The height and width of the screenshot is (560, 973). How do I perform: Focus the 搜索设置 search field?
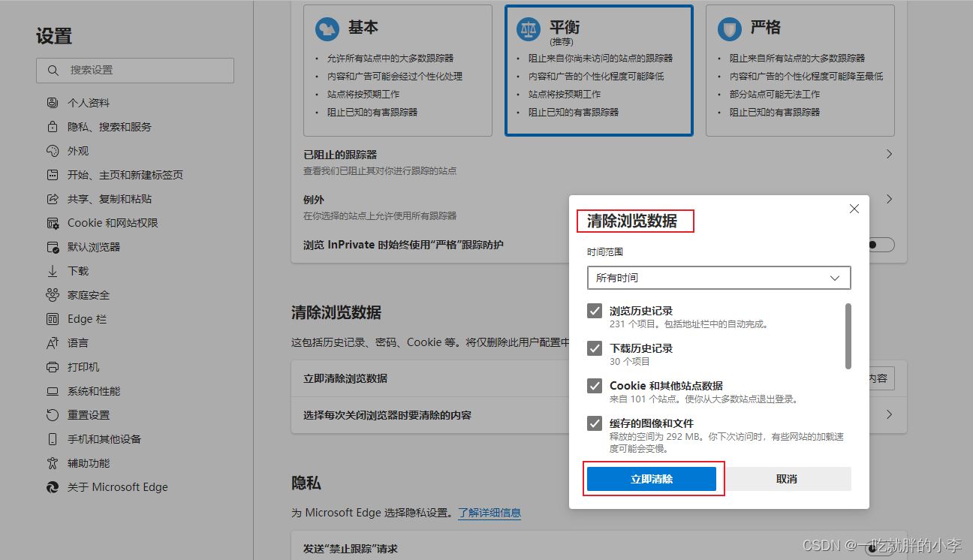(135, 70)
